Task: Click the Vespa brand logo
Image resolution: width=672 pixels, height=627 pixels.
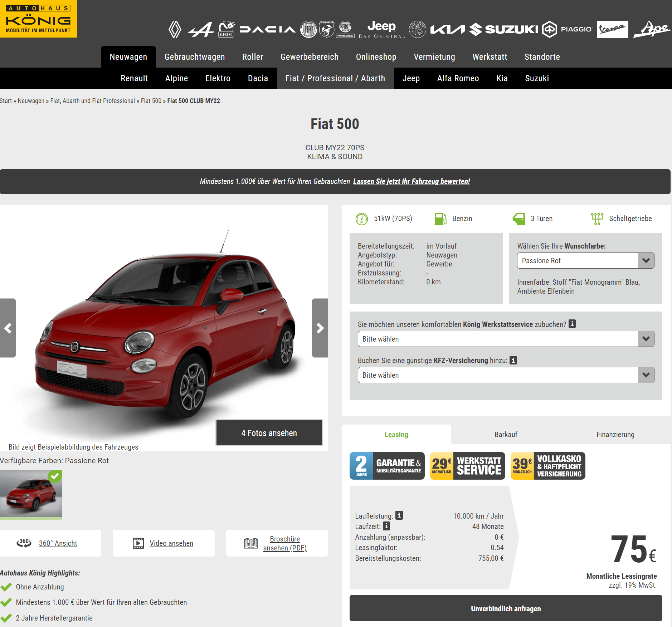Action: click(613, 29)
